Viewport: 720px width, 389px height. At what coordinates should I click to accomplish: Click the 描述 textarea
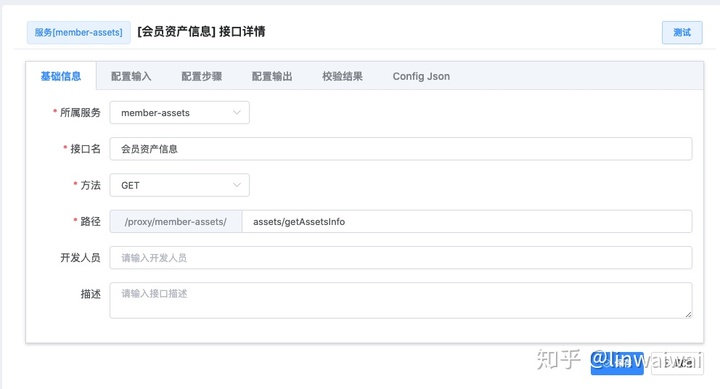[400, 300]
